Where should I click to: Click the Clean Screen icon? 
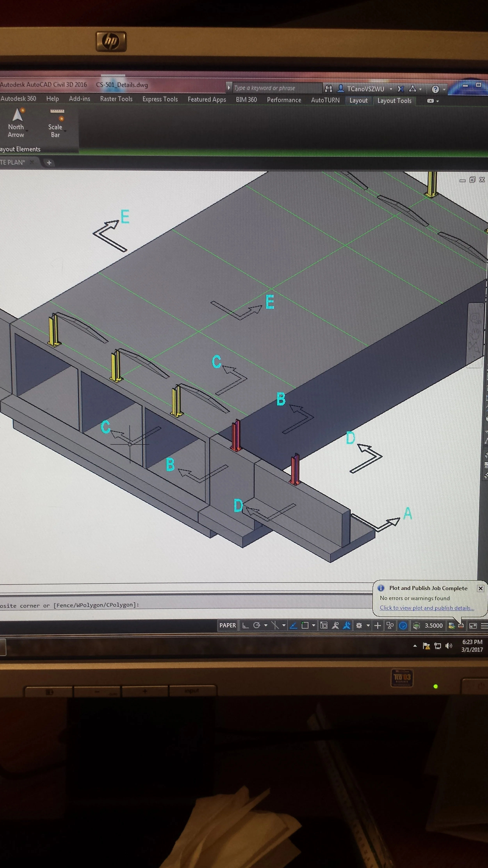tap(473, 626)
